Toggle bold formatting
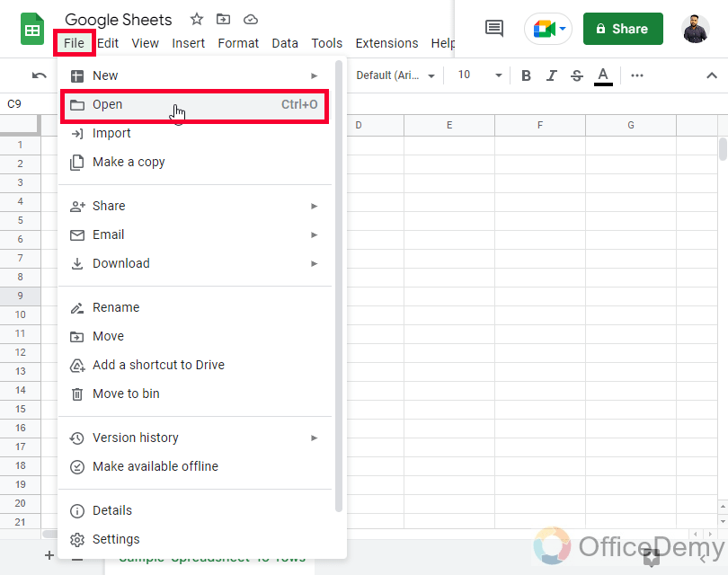The width and height of the screenshot is (728, 575). coord(526,75)
